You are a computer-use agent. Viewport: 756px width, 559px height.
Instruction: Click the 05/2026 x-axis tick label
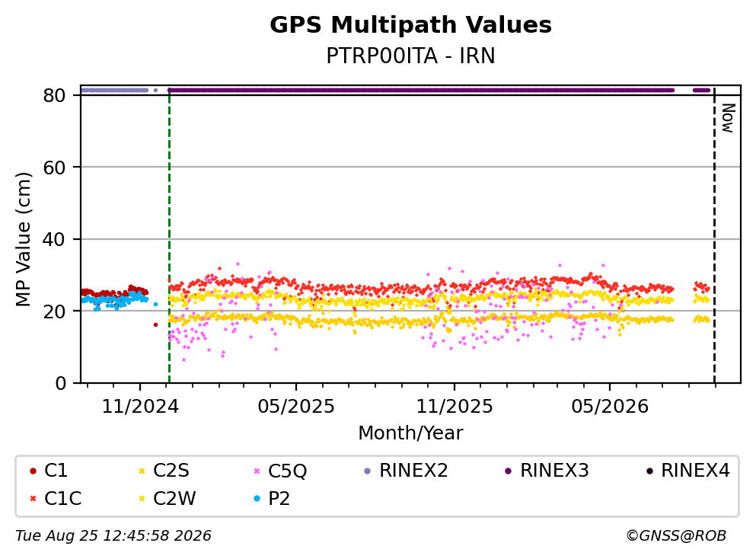610,407
